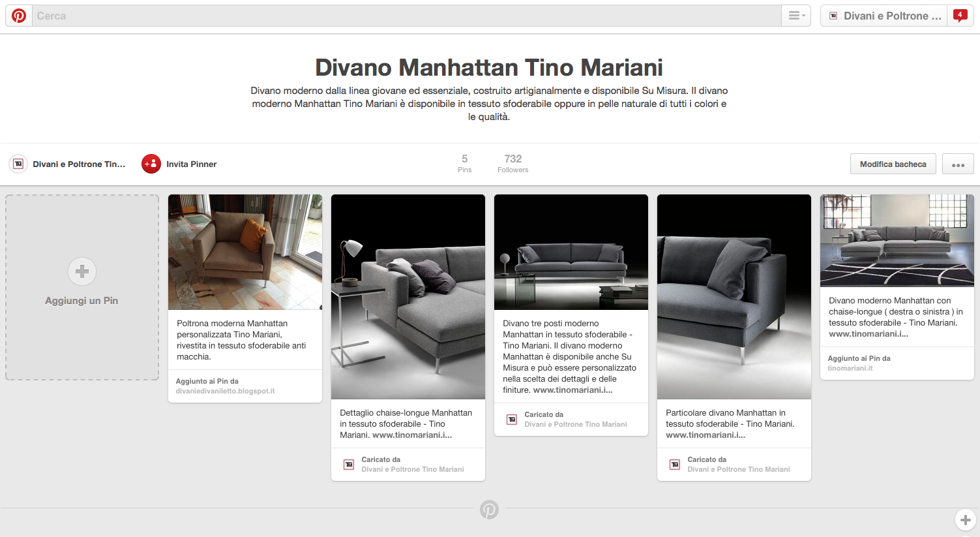
Task: Open the tinomariani.it source link
Action: pyautogui.click(x=850, y=369)
